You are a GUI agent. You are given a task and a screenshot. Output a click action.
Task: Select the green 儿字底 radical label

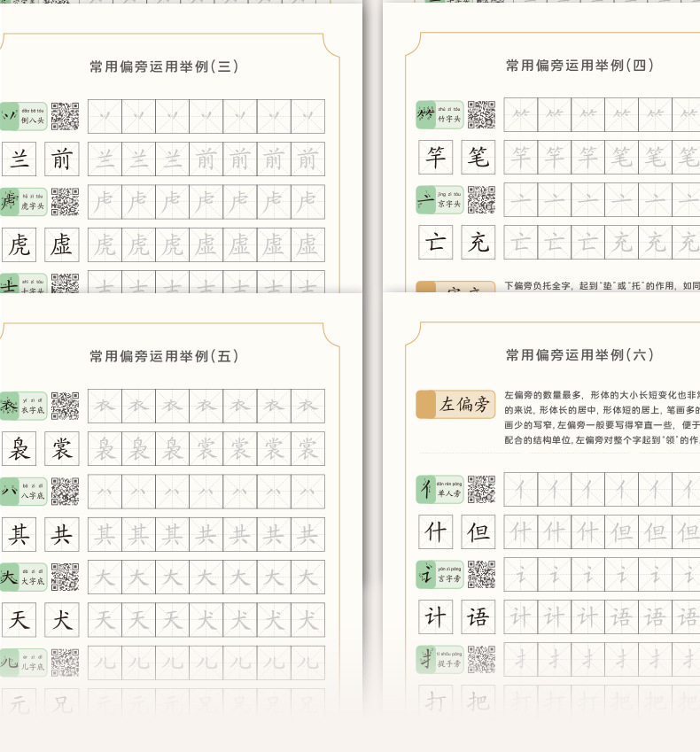pyautogui.click(x=24, y=663)
